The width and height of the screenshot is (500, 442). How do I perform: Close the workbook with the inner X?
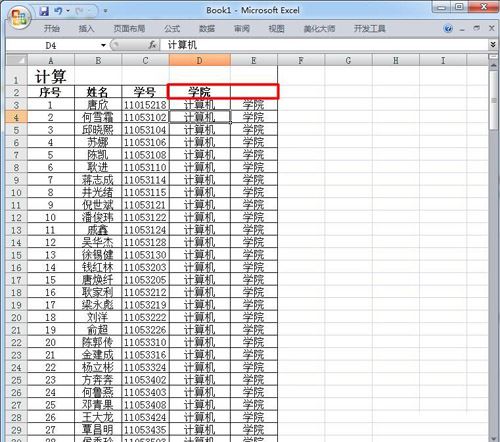coord(491,28)
